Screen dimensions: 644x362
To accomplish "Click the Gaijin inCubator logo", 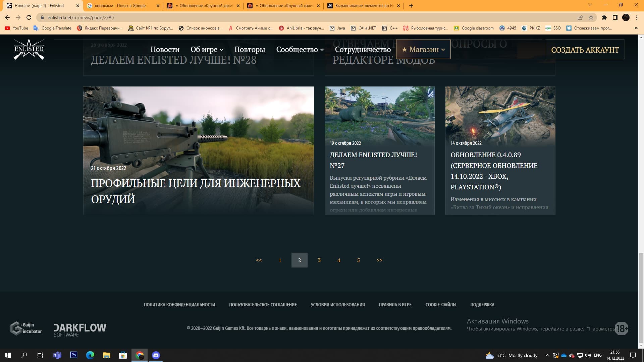I will pos(26,328).
